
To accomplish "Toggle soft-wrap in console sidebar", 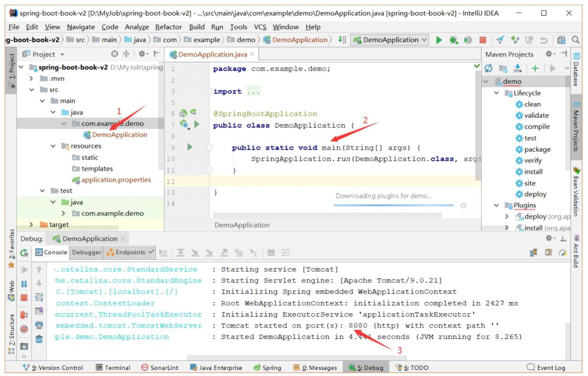I will click(x=40, y=297).
